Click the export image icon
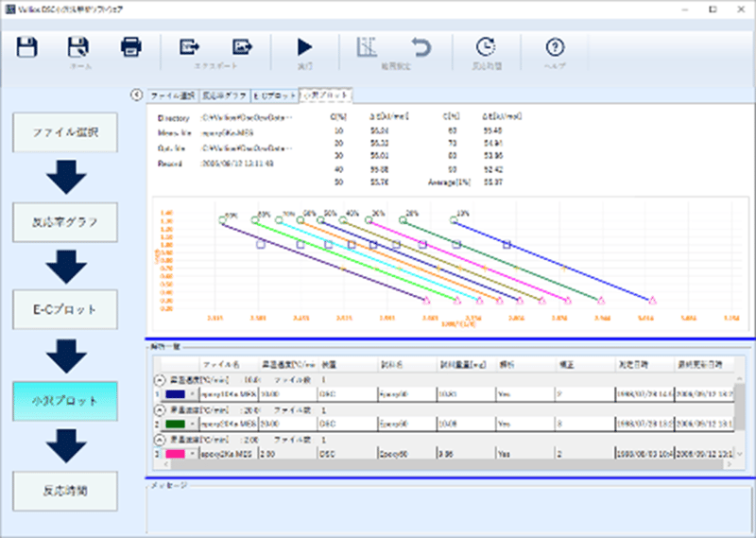756x538 pixels. (x=242, y=47)
